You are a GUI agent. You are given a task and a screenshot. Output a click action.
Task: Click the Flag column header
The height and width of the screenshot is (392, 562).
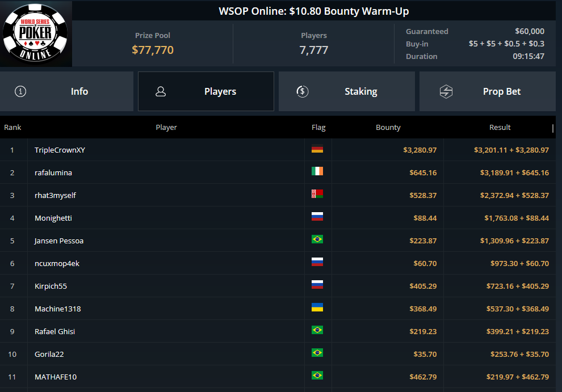(318, 128)
